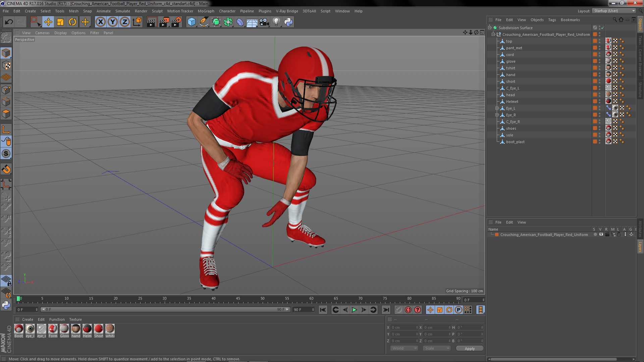
Task: Go to start of animation
Action: (x=323, y=310)
